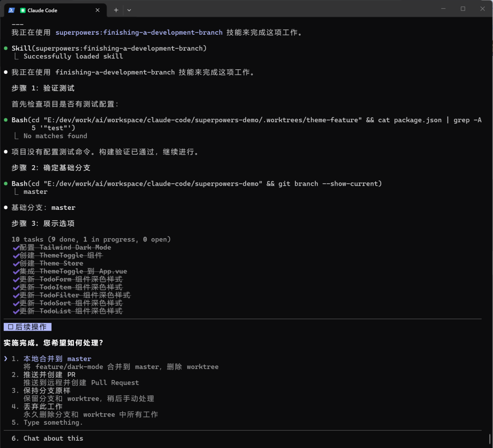The width and height of the screenshot is (493, 448).
Task: Click the 步骤 2: 确定基础分支 heading
Action: coord(51,168)
